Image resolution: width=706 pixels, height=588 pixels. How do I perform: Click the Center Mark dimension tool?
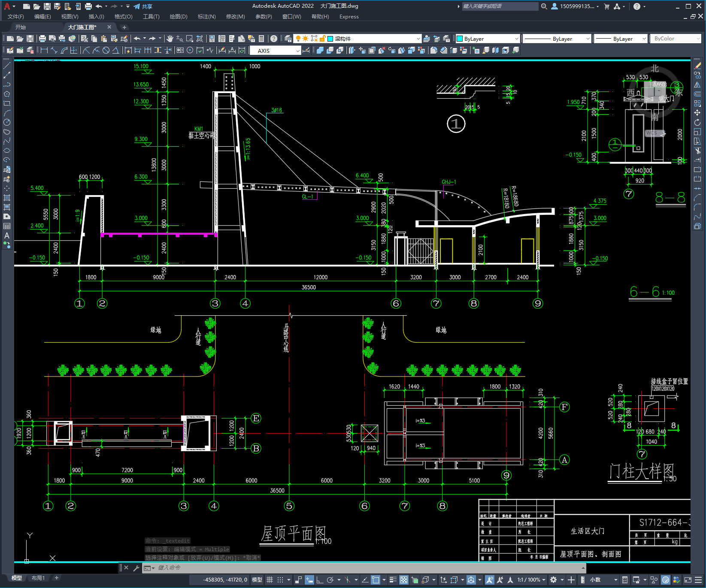[190, 50]
